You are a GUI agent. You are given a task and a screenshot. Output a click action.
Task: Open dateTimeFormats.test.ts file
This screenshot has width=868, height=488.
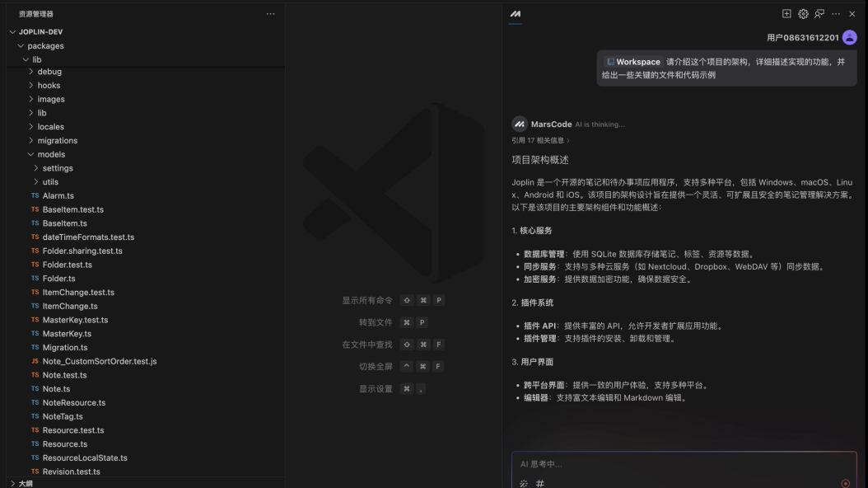pos(89,237)
